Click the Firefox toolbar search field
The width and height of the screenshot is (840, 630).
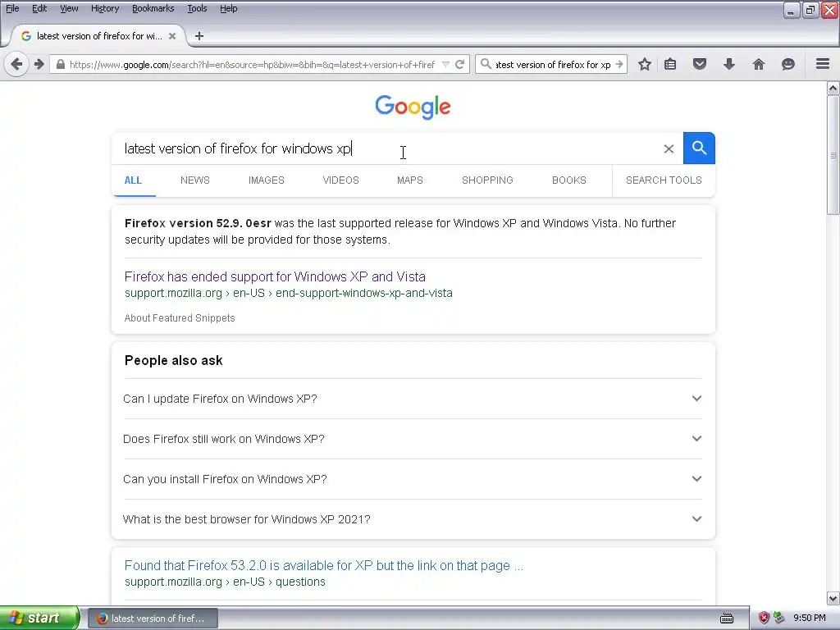[x=553, y=64]
